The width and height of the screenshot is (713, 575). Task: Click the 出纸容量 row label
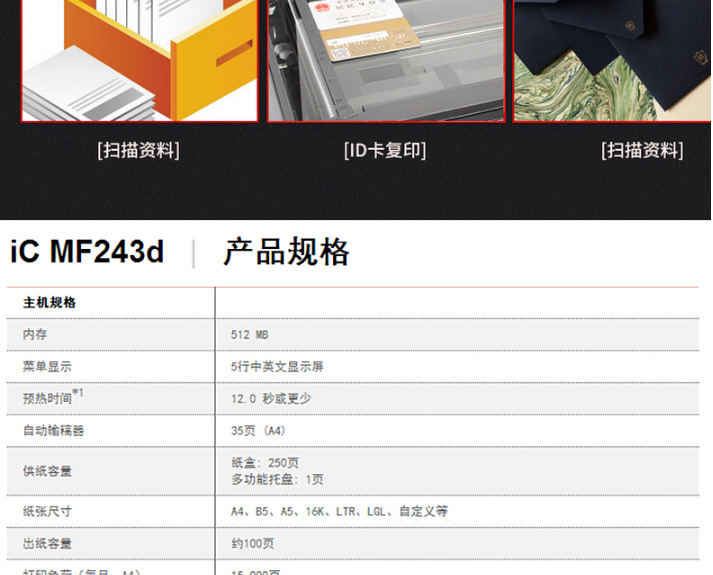coord(47,544)
